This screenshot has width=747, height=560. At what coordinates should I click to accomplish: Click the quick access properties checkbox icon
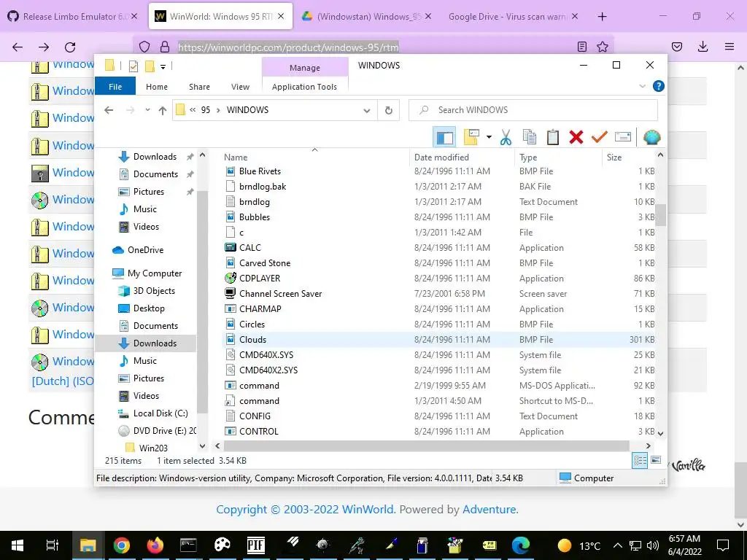click(x=133, y=66)
